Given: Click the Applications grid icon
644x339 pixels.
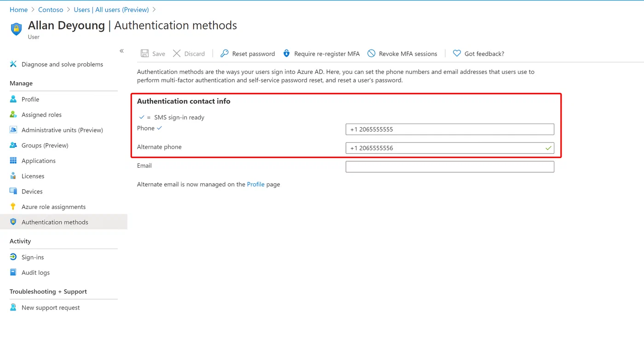Looking at the screenshot, I should (x=13, y=161).
